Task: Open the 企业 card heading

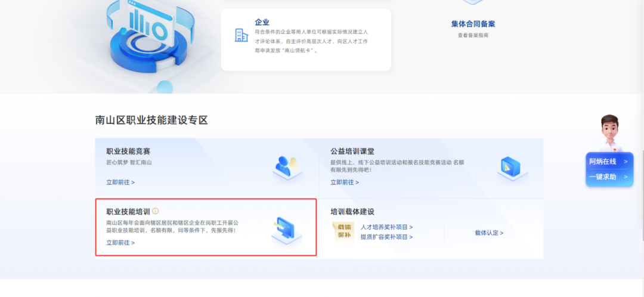Action: click(262, 22)
